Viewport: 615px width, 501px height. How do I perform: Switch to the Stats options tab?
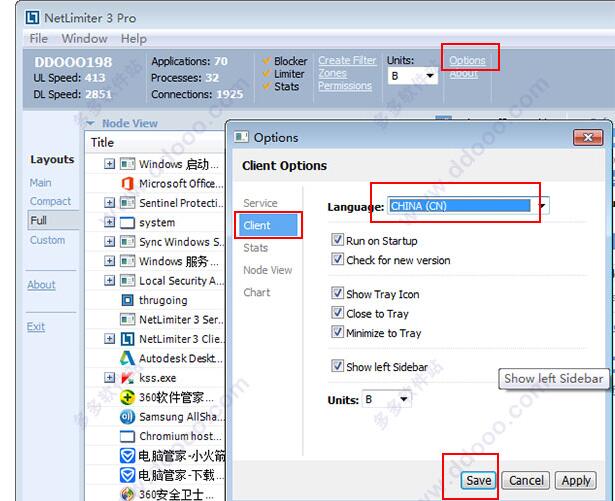point(256,248)
